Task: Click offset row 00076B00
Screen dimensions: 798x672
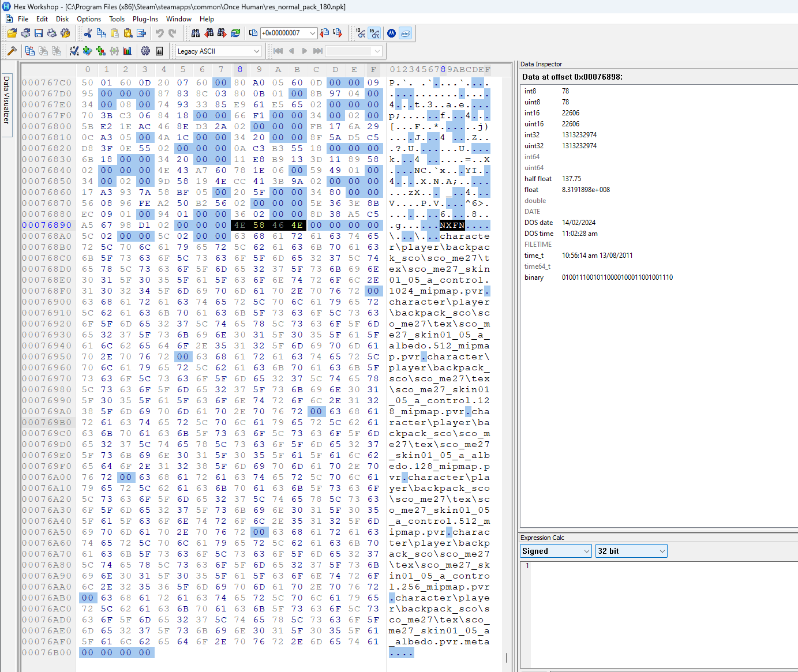Action: pyautogui.click(x=47, y=652)
